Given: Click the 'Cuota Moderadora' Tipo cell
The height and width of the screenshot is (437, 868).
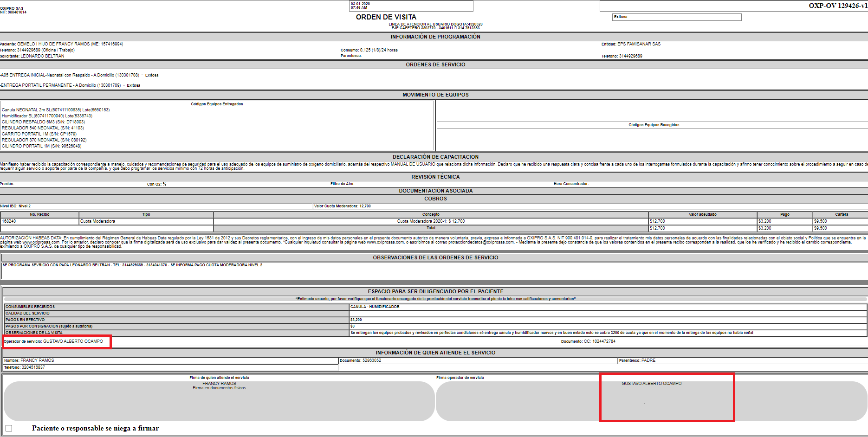Looking at the screenshot, I should point(146,221).
